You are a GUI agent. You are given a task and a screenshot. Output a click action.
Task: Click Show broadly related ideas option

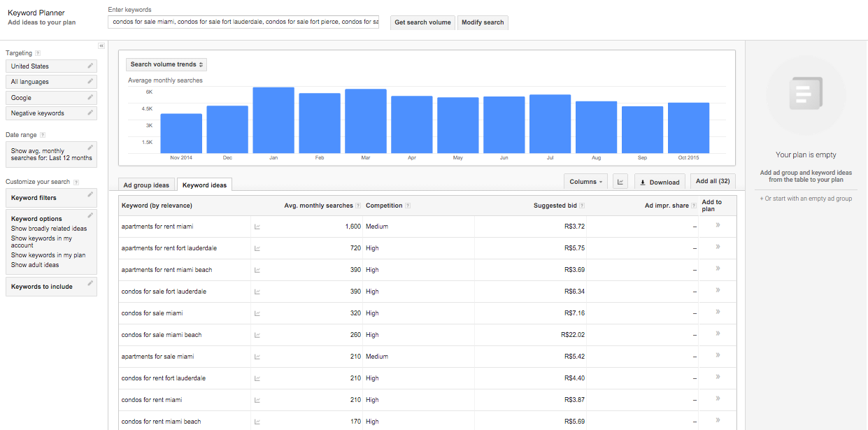point(49,229)
